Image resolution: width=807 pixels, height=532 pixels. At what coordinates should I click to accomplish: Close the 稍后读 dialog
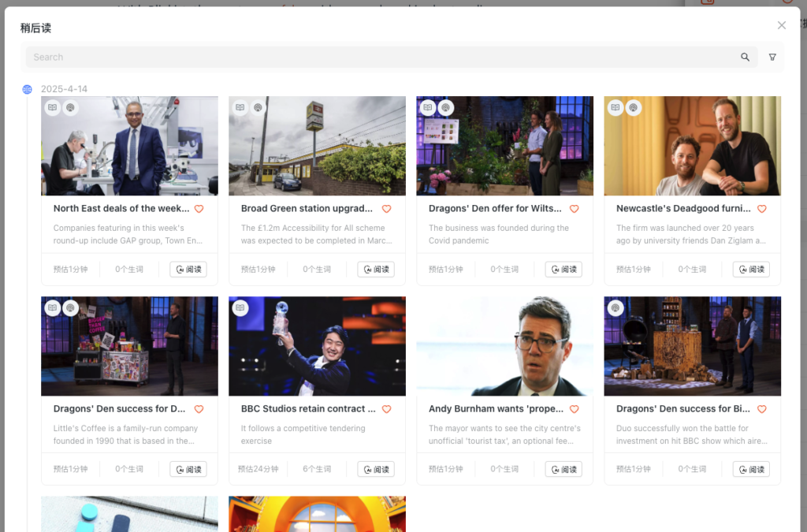781,25
